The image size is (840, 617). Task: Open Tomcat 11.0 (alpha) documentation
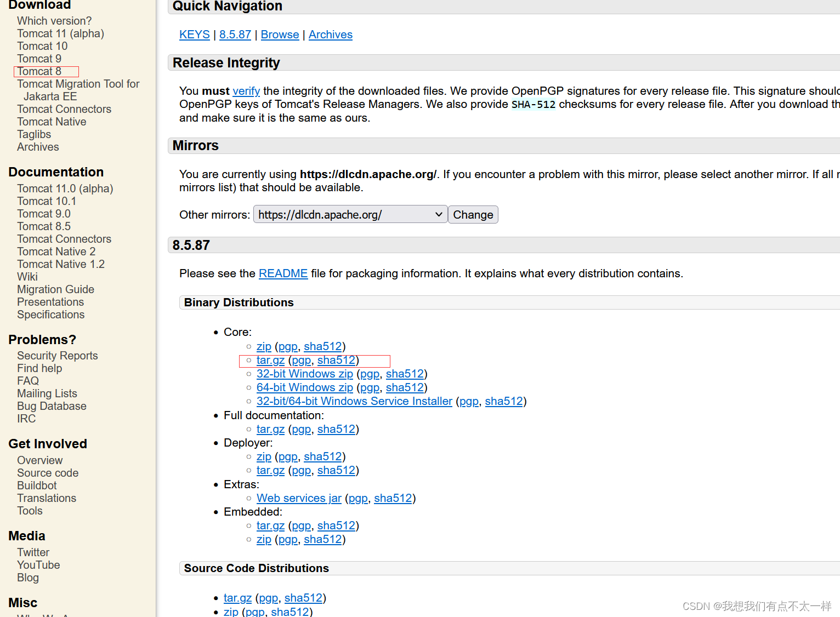click(x=65, y=188)
